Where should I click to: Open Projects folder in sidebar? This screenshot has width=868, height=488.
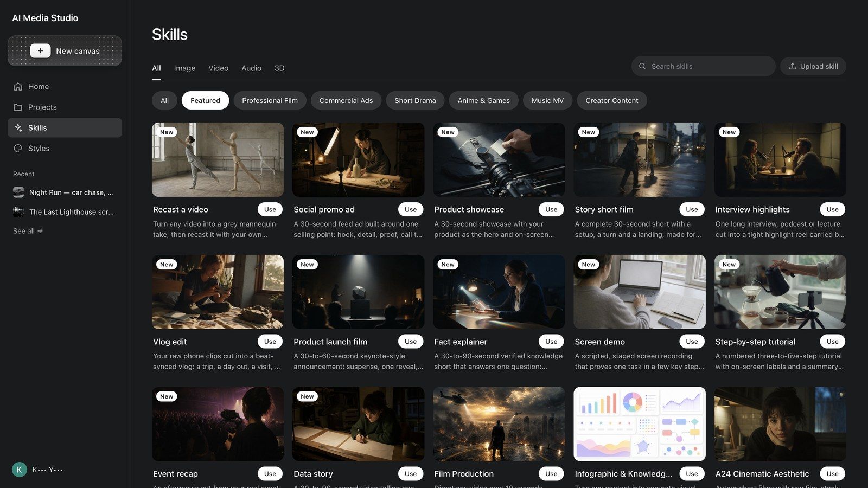tap(65, 107)
